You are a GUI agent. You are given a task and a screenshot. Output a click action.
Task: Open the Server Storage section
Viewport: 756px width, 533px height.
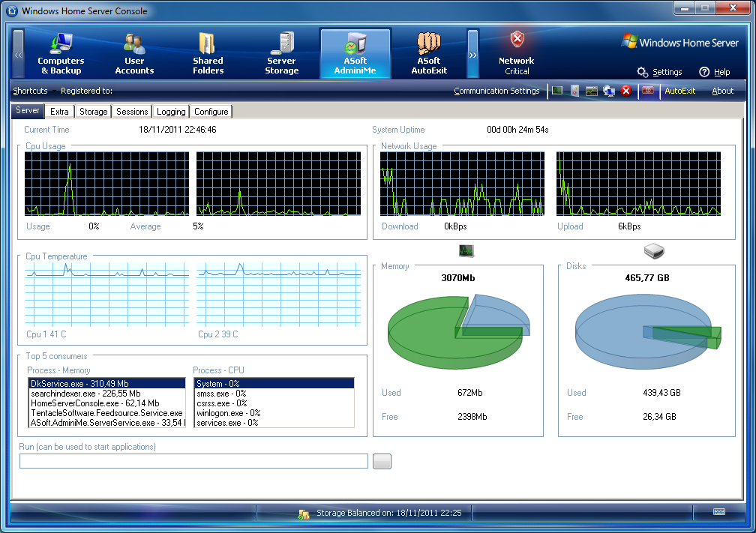click(281, 53)
